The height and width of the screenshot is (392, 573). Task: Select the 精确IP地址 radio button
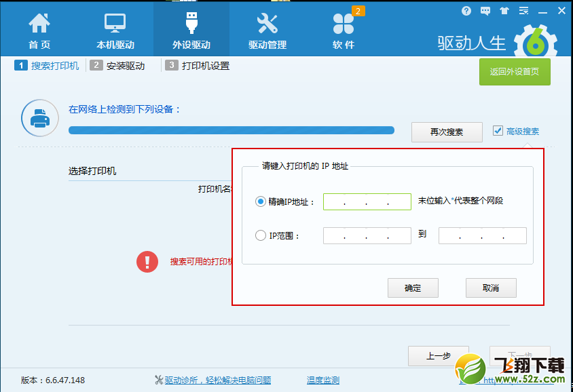click(260, 201)
